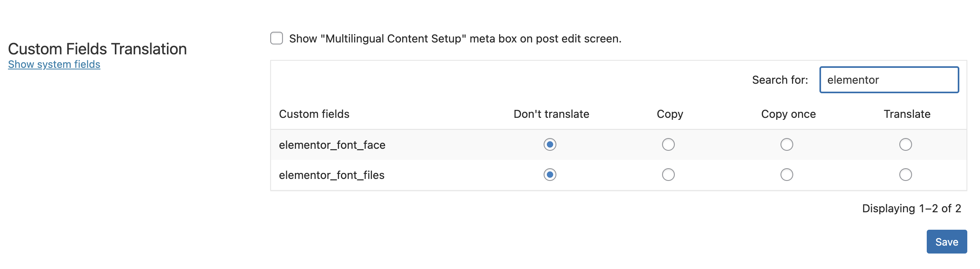Click the Copy column header
Image resolution: width=980 pixels, height=269 pixels.
[x=670, y=114]
